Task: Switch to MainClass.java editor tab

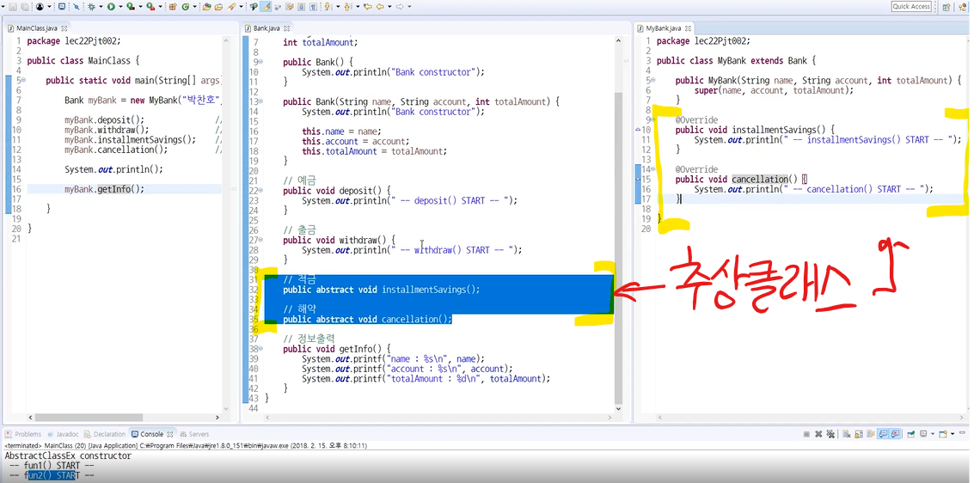Action: click(x=37, y=28)
